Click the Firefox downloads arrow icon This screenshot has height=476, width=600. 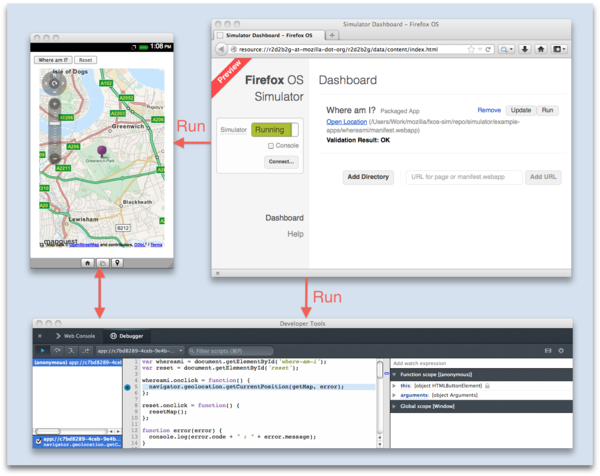tap(526, 48)
